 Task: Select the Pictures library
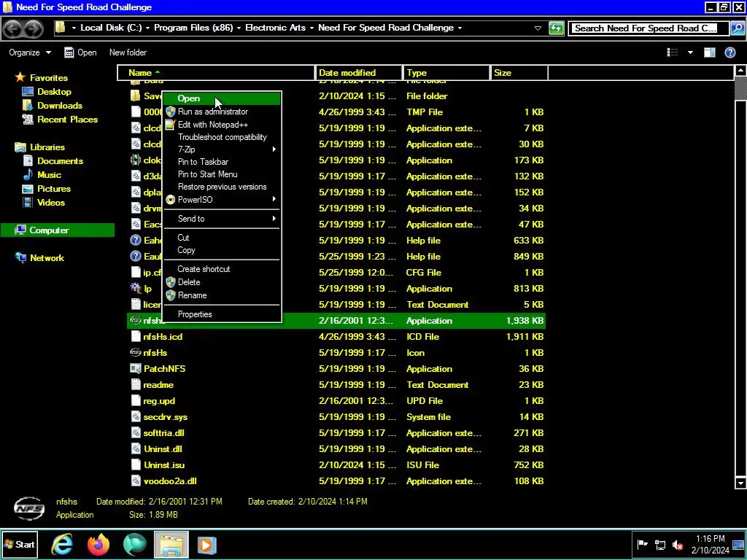pyautogui.click(x=54, y=189)
